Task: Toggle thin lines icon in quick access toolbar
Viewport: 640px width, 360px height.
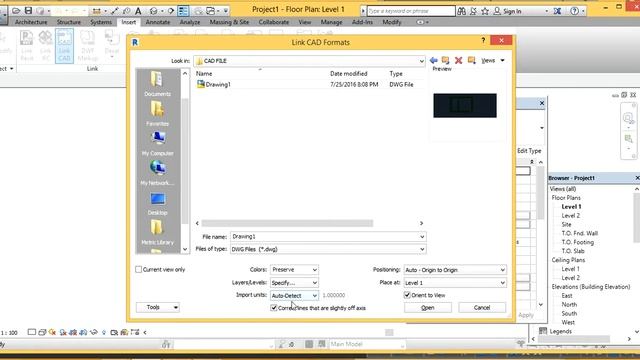Action: tap(183, 11)
